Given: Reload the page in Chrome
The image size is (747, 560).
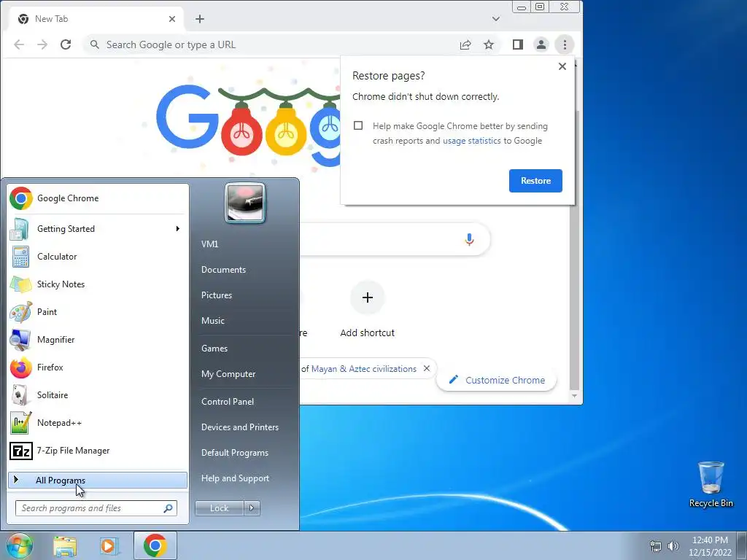Looking at the screenshot, I should point(66,44).
